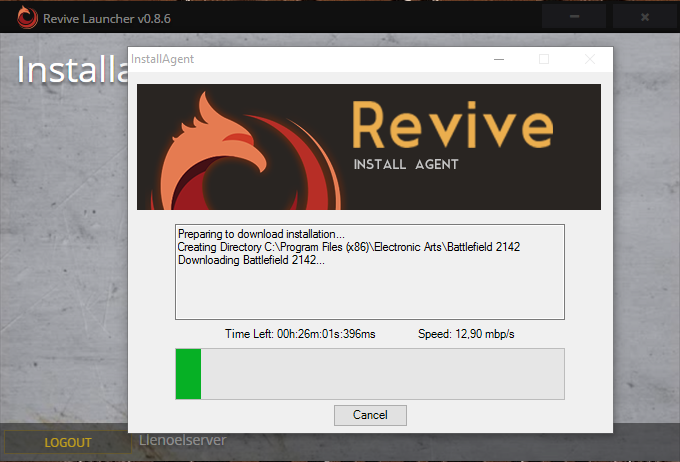This screenshot has height=462, width=680.
Task: Click the installation log text box
Action: click(370, 272)
